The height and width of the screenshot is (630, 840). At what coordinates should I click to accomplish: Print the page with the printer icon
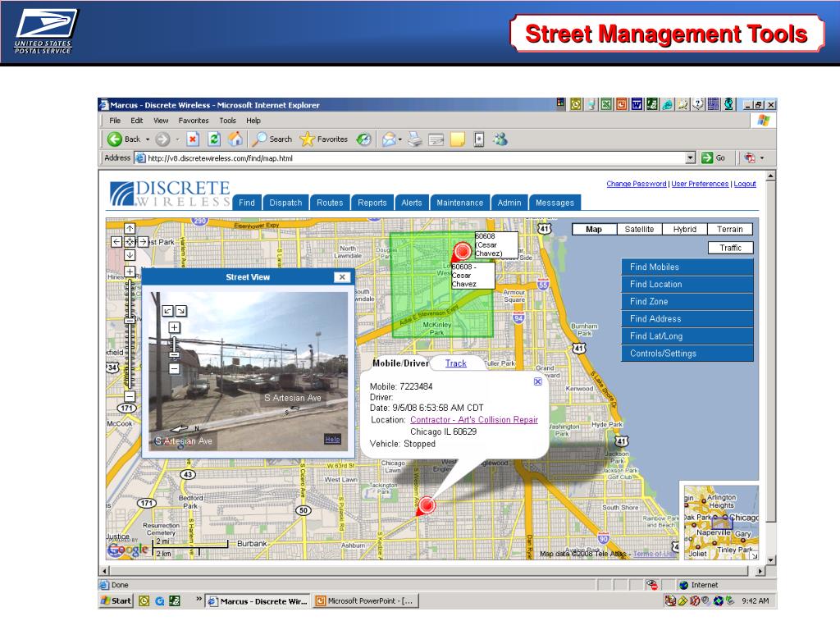pyautogui.click(x=415, y=139)
